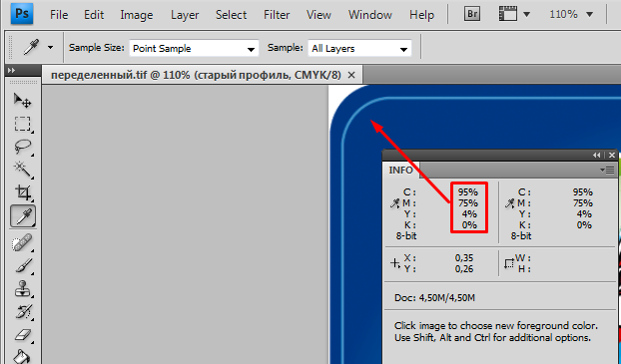Screen dimensions: 621x364
Task: Open the Layer menu
Action: (185, 15)
